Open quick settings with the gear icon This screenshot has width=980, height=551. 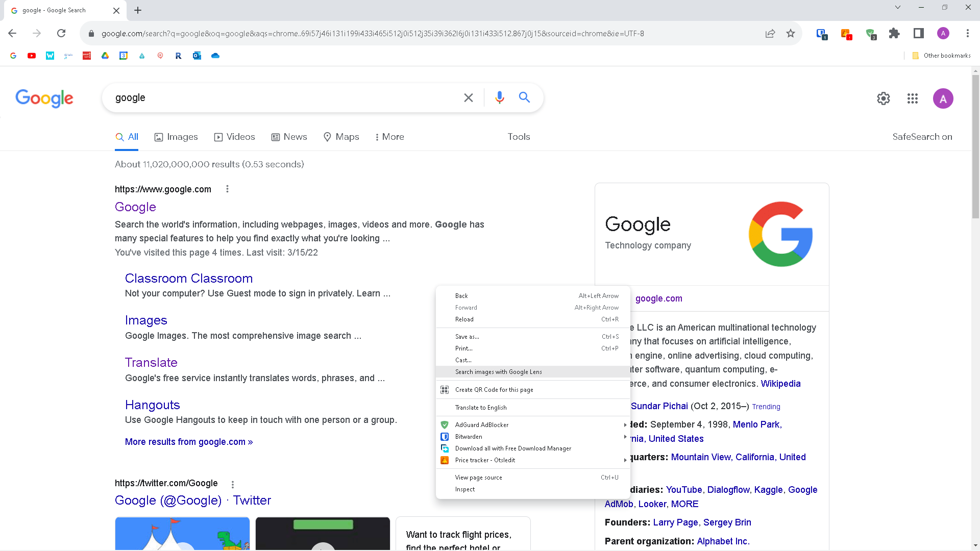(884, 98)
